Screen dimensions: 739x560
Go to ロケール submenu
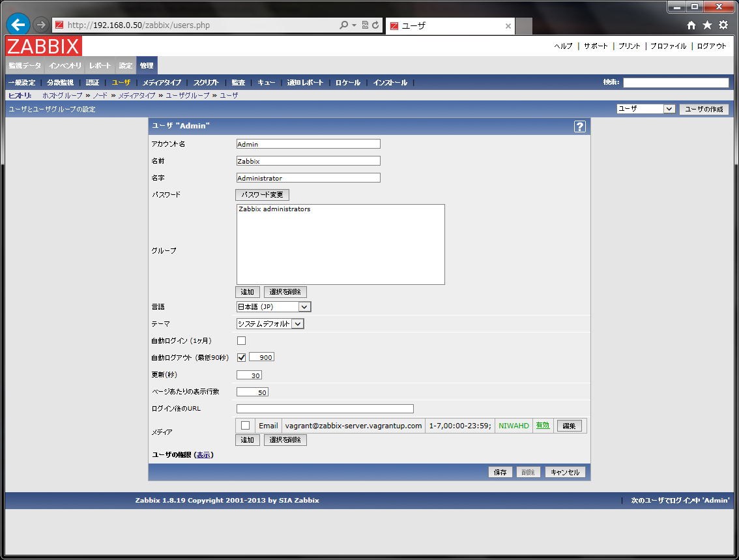point(348,83)
